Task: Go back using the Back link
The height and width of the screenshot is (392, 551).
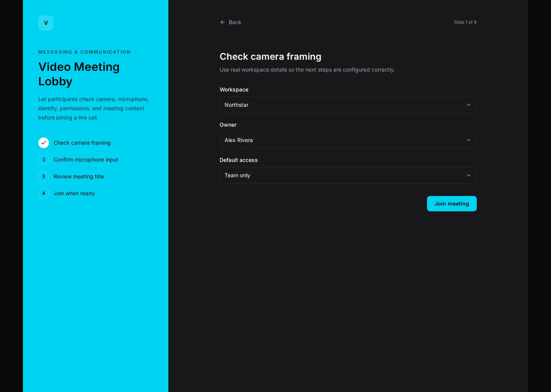Action: (231, 22)
